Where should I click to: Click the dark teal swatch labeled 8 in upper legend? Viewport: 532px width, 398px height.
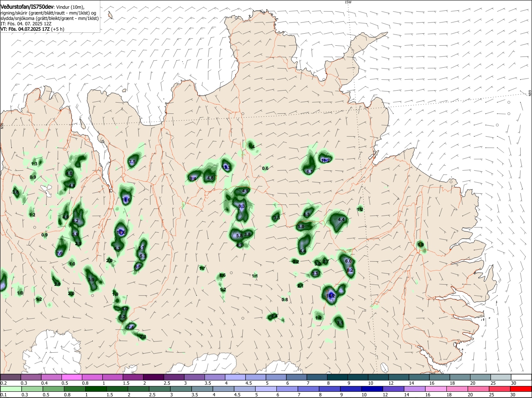[337, 377]
